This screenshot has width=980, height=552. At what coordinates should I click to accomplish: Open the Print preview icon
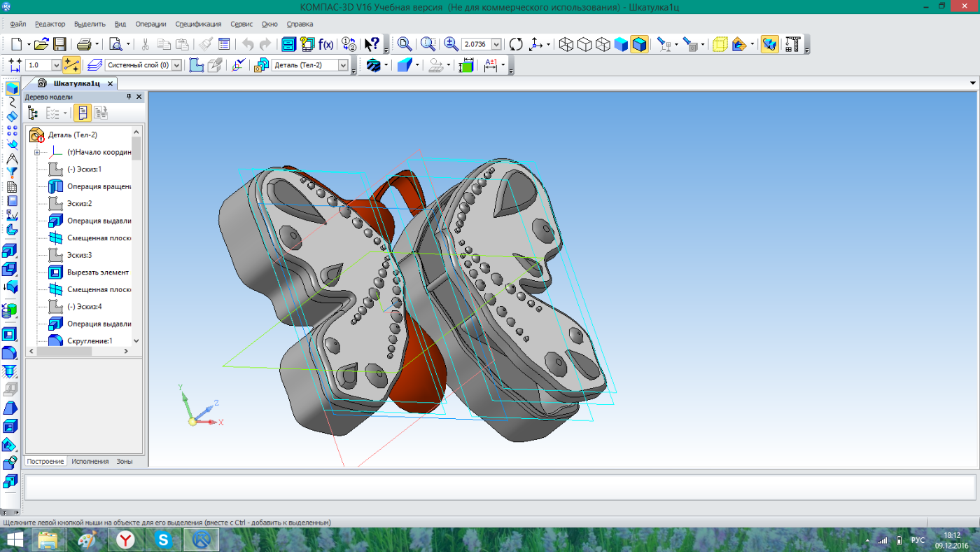(115, 44)
